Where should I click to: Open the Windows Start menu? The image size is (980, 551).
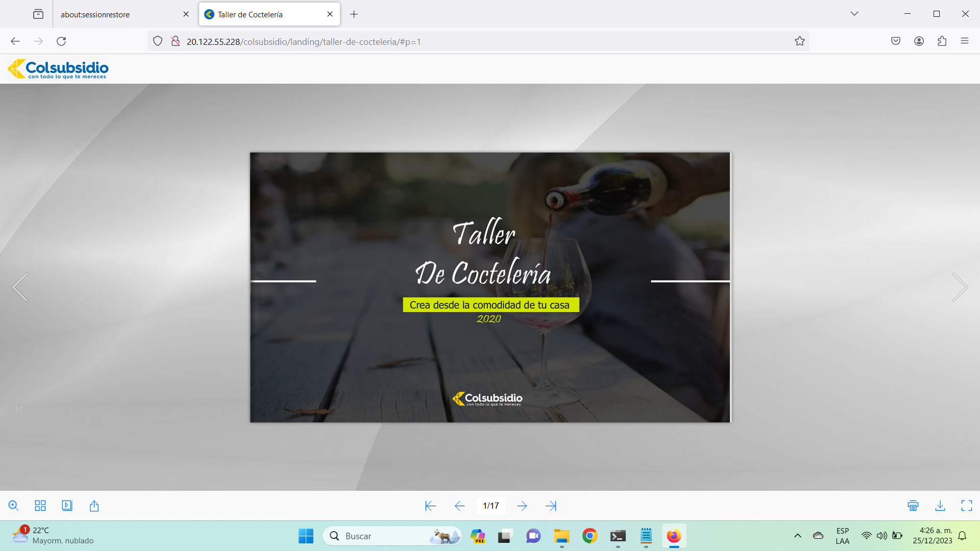tap(306, 536)
